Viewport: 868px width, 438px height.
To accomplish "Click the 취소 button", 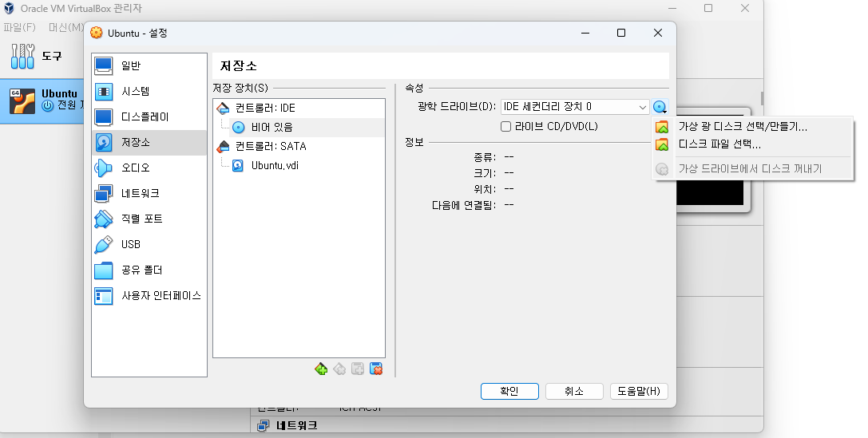I will [574, 391].
